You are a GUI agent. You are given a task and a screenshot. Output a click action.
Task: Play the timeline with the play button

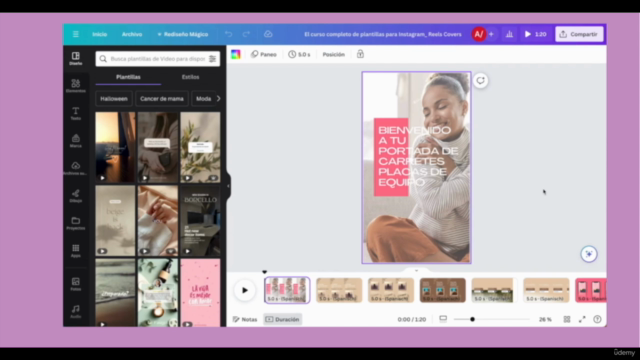click(244, 290)
